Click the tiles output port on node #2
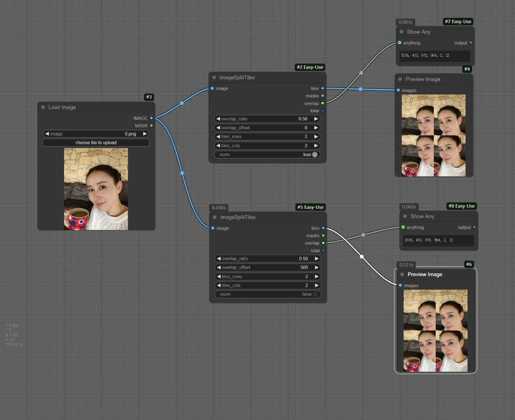Screen dimensions: 515x420 tap(322, 88)
